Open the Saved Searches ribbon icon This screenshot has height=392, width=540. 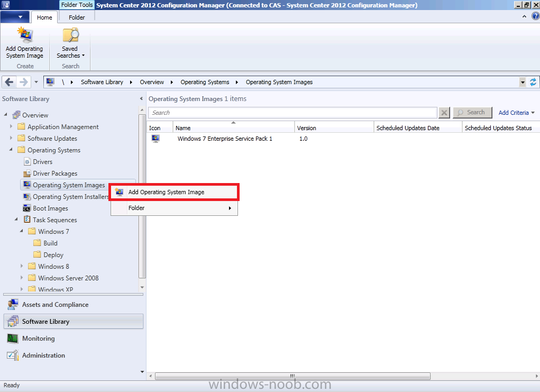click(70, 35)
